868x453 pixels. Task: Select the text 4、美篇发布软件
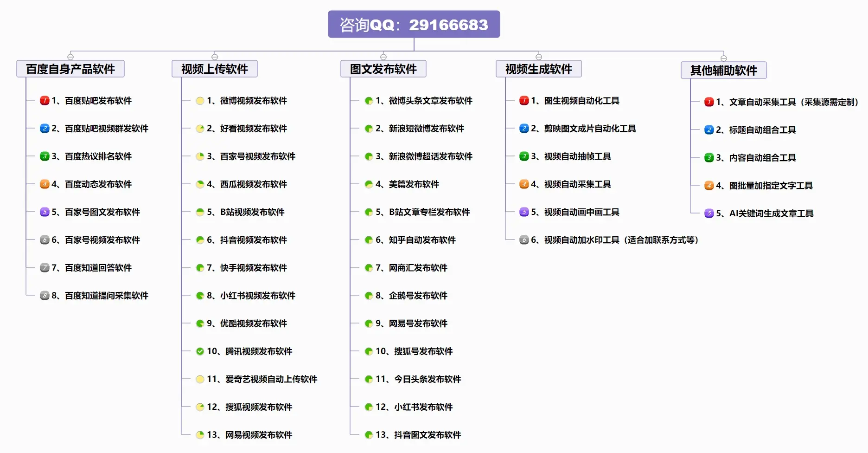pos(408,184)
